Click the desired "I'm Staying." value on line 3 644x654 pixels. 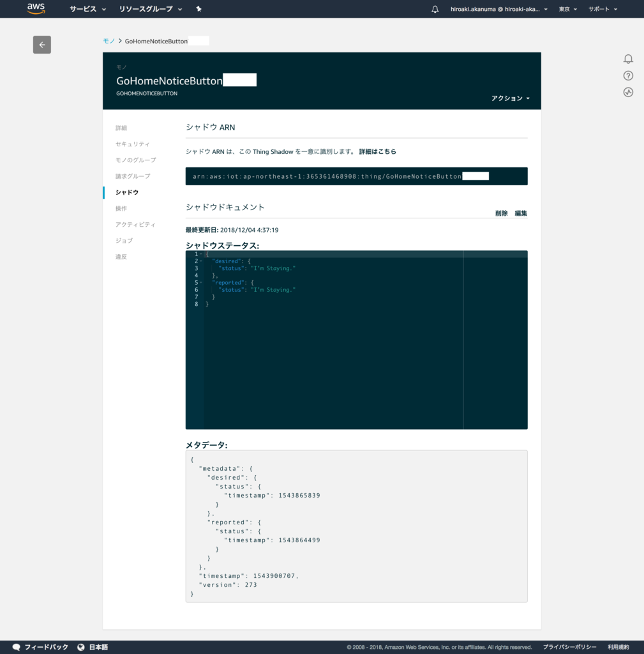[273, 268]
